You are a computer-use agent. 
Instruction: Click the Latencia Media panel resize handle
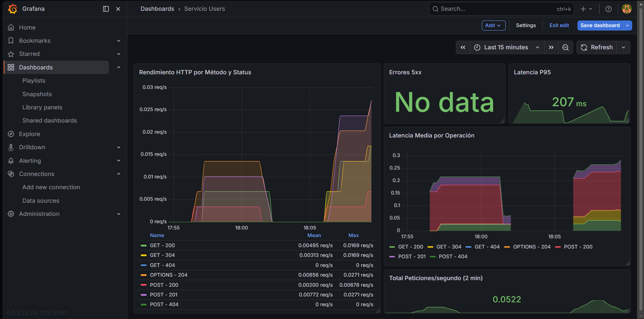(628, 264)
